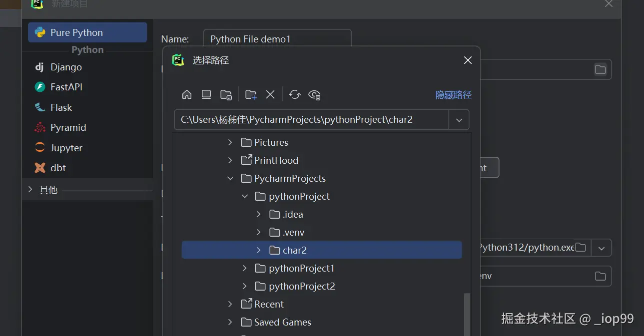Click the browse folder icon beside Location
This screenshot has width=644, height=336.
(x=600, y=69)
